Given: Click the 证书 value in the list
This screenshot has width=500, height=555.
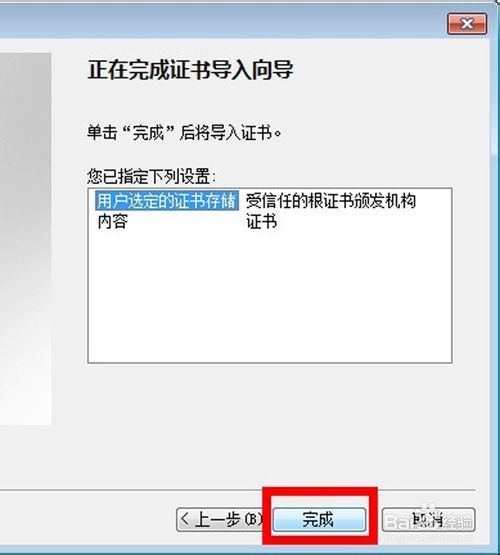Looking at the screenshot, I should tap(262, 222).
